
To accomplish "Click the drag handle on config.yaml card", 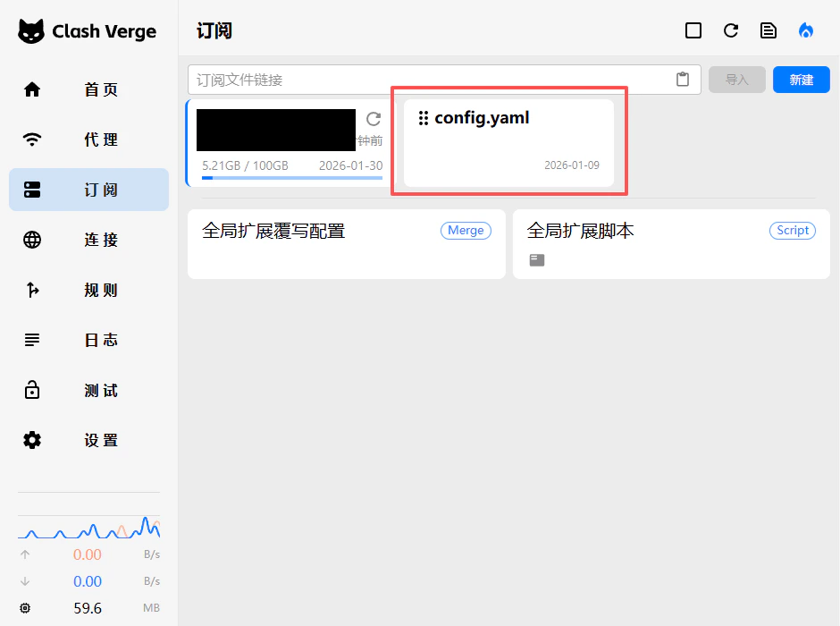I will tap(424, 117).
